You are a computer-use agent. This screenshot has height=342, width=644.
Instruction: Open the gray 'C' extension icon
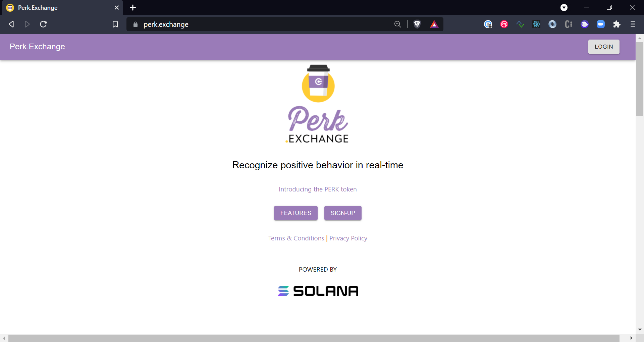[569, 24]
